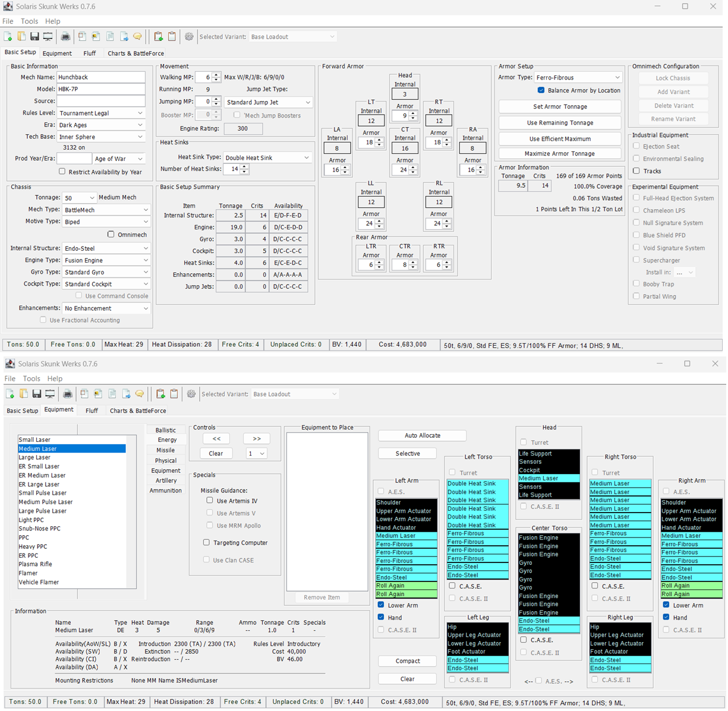Check the Omnimech checkbox under Chassis
This screenshot has height=711, width=728.
click(x=111, y=235)
